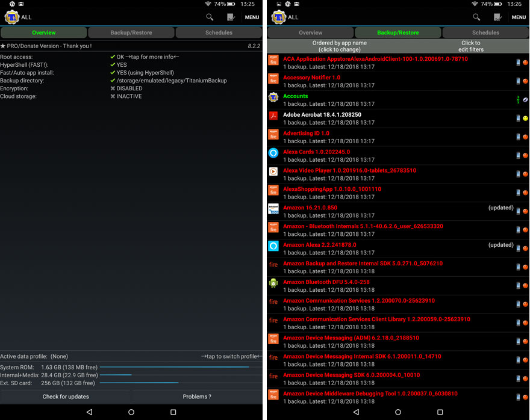Tap the Amazon Alexa 2.2.241878.0 app icon

point(273,246)
